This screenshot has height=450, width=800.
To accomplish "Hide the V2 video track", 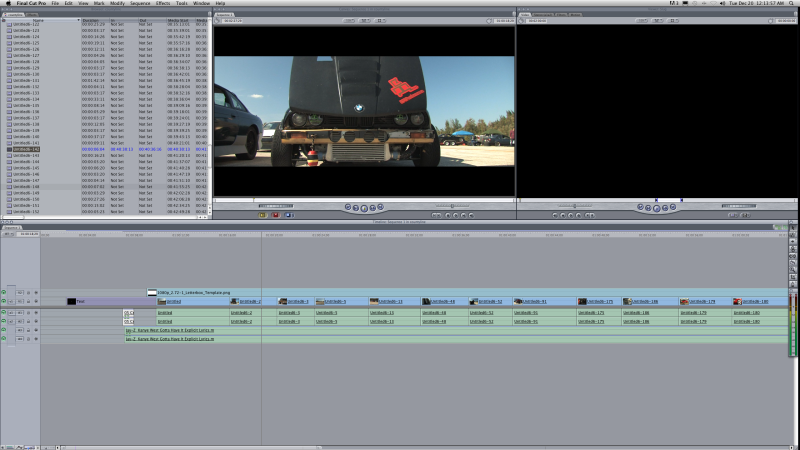I will click(x=4, y=293).
